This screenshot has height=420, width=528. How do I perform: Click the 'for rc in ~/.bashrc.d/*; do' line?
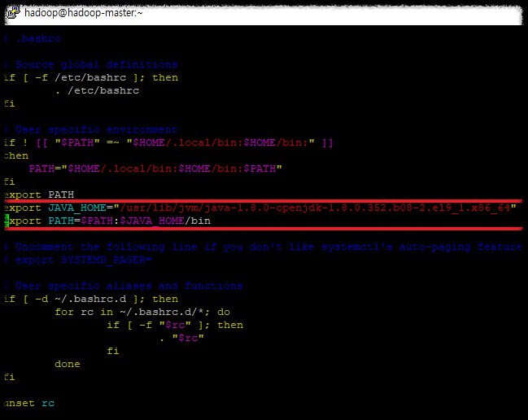click(x=142, y=312)
